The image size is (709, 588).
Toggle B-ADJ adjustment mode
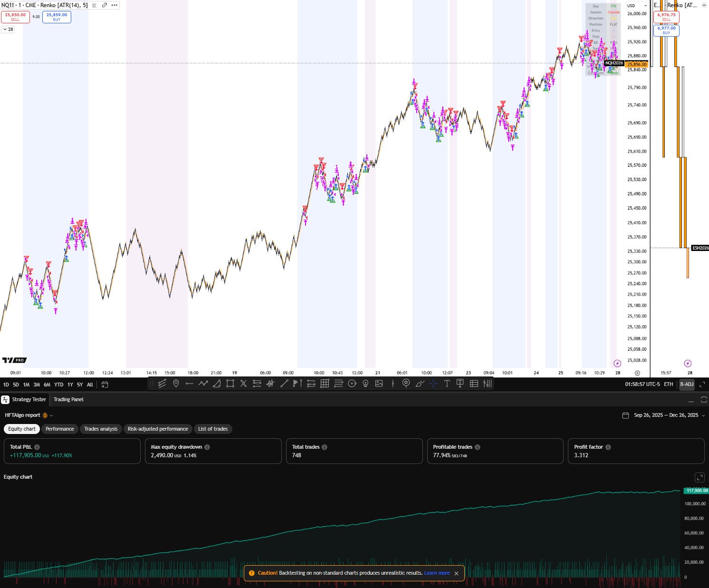(686, 384)
